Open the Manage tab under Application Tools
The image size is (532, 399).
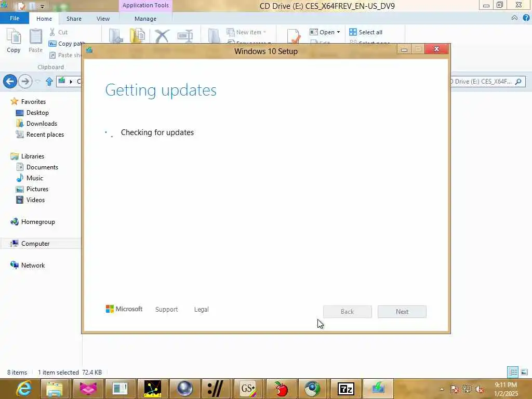pos(145,19)
